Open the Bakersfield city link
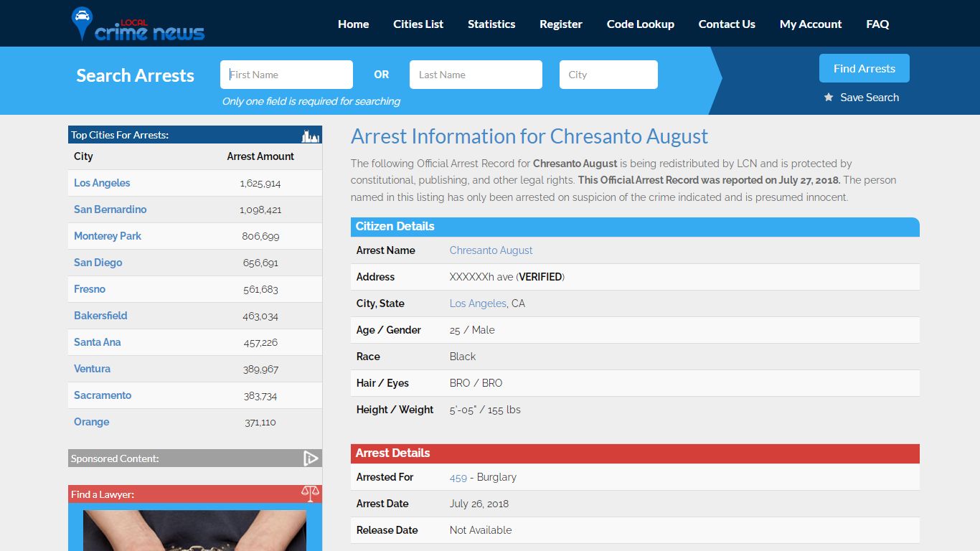Viewport: 980px width, 551px height. (x=100, y=316)
